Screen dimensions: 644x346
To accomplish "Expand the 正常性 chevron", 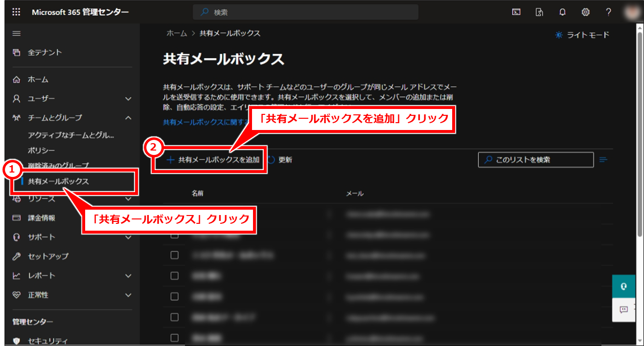I will [128, 295].
